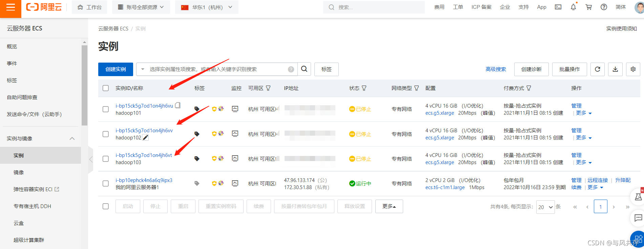This screenshot has height=249, width=644.
Task: Open monitoring chart for hadoop101
Action: click(235, 109)
